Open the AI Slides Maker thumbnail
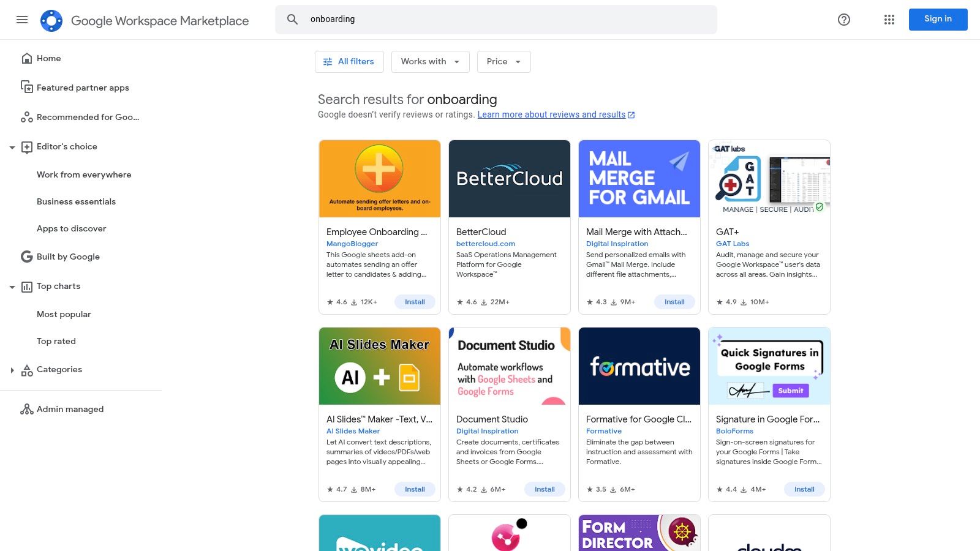The image size is (980, 551). click(x=380, y=366)
